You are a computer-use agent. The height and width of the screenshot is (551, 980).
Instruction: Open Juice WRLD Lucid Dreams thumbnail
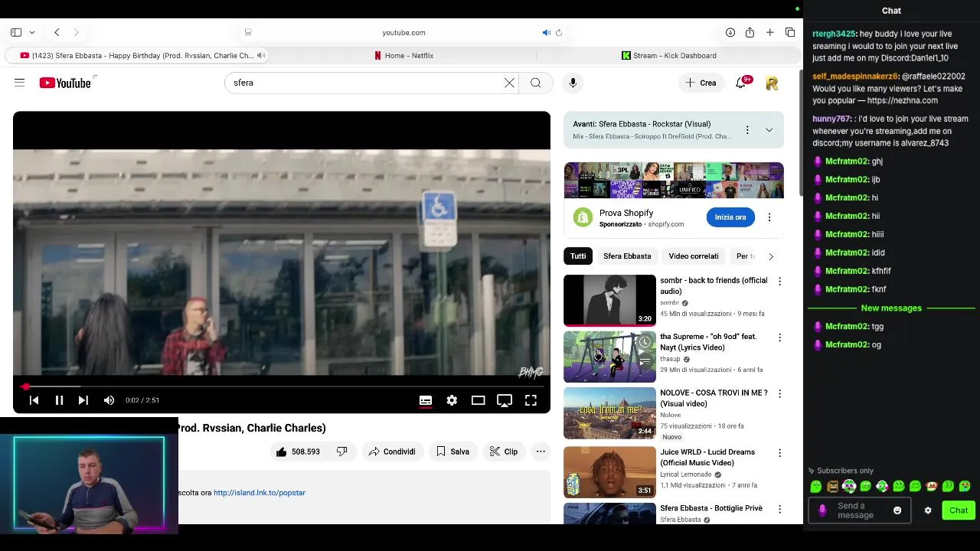[x=609, y=472]
